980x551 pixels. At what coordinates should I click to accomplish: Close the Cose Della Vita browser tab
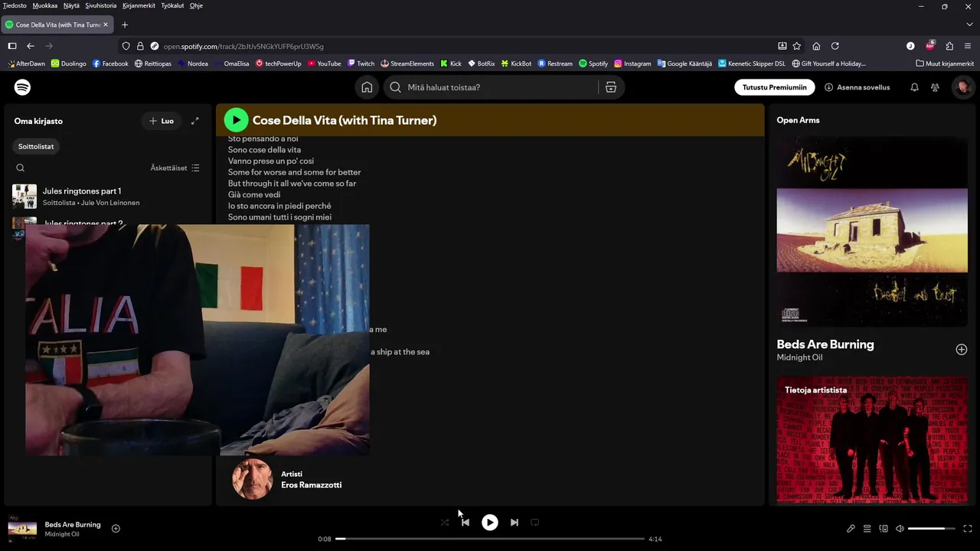[106, 24]
